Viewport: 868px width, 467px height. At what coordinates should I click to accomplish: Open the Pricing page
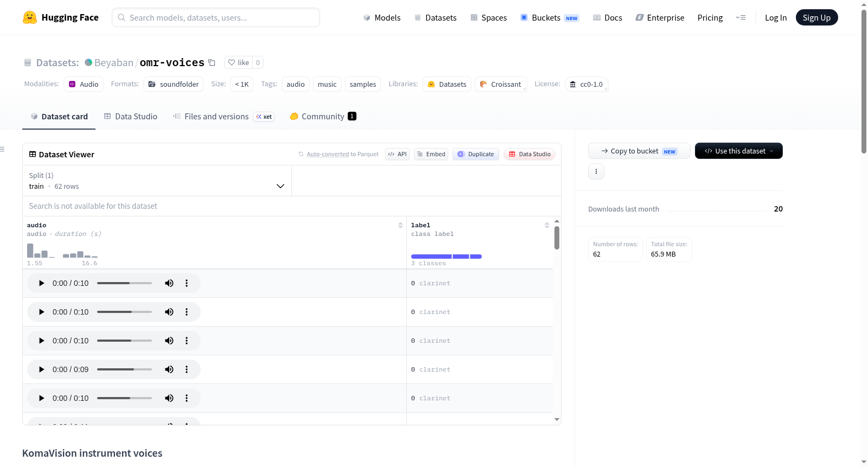710,18
